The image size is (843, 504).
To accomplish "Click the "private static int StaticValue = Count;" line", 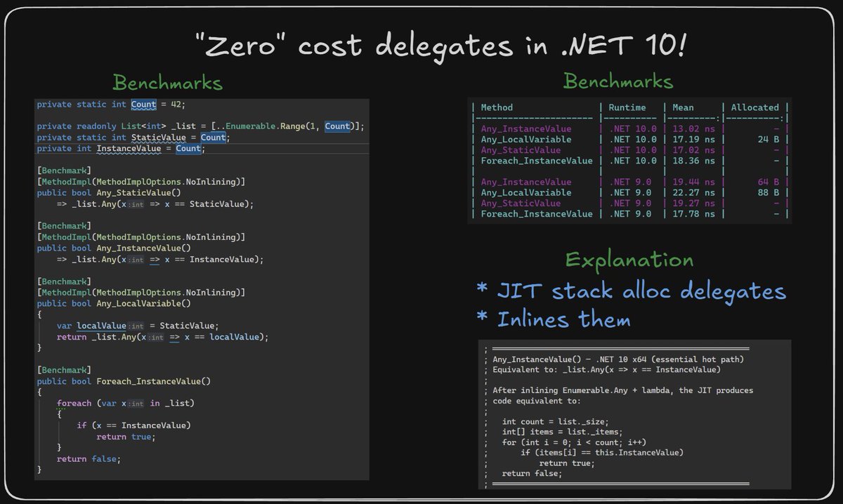I will coord(133,138).
